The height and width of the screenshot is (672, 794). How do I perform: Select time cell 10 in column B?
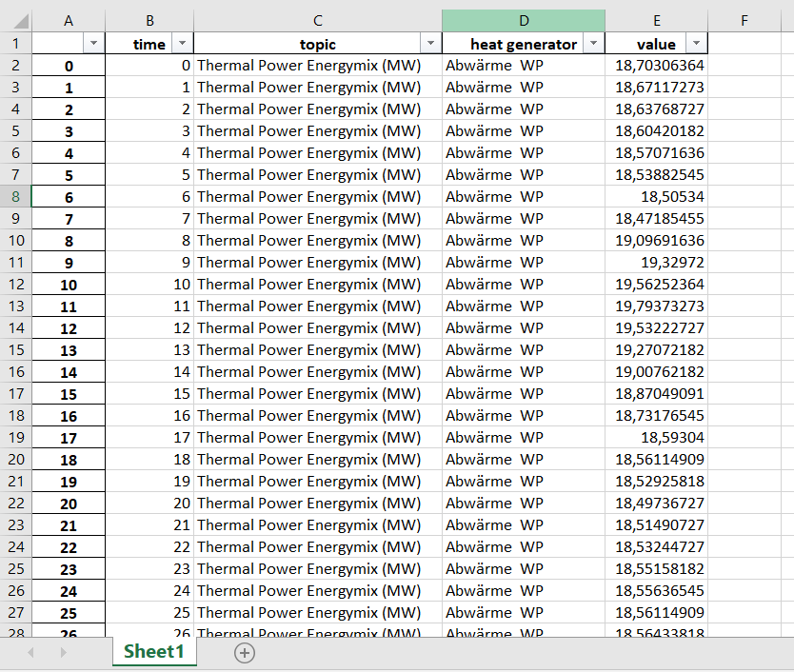(149, 284)
